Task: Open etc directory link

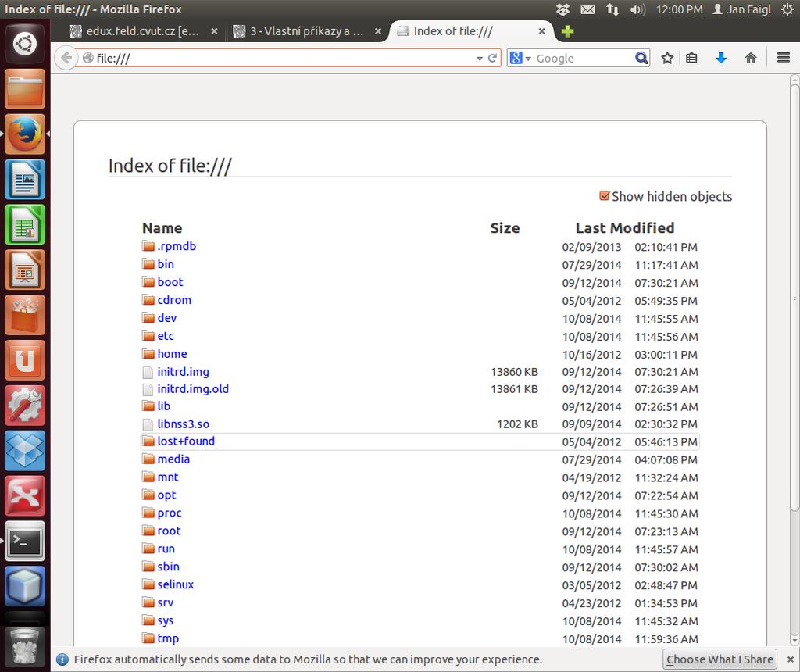Action: point(166,336)
